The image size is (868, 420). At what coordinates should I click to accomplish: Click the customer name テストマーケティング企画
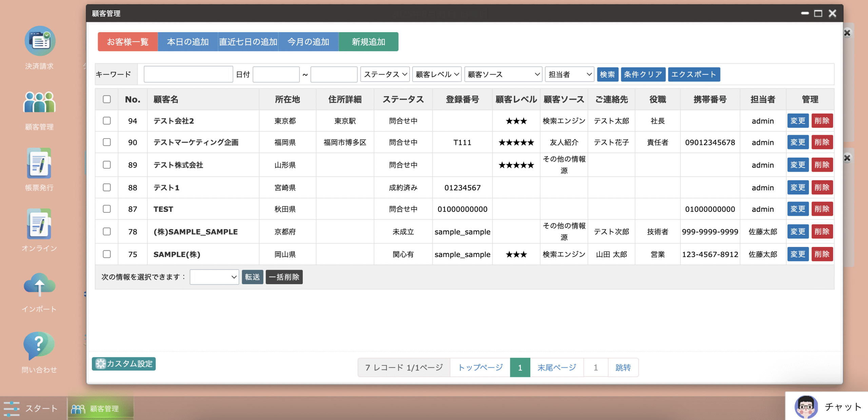pos(196,143)
